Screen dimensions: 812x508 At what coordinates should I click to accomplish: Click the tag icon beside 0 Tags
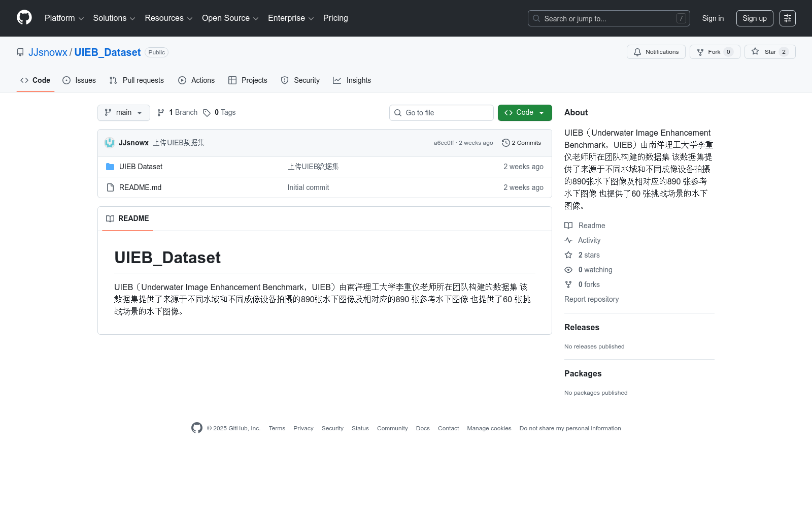point(207,113)
